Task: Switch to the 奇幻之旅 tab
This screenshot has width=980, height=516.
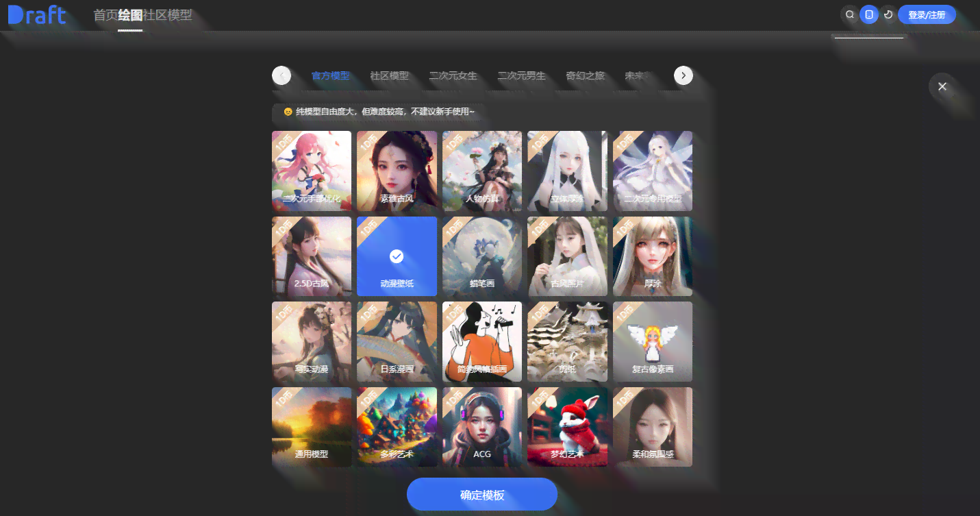Action: [586, 75]
